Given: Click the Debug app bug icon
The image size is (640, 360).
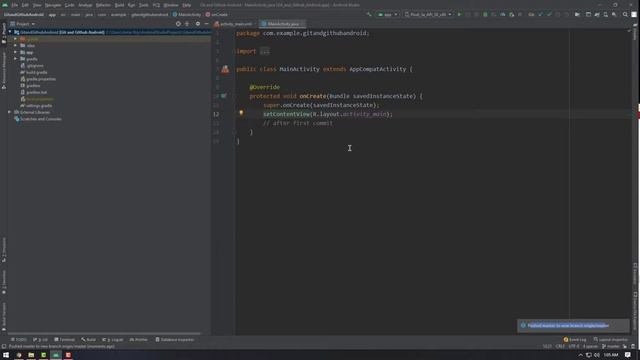Looking at the screenshot, I should tap(485, 14).
